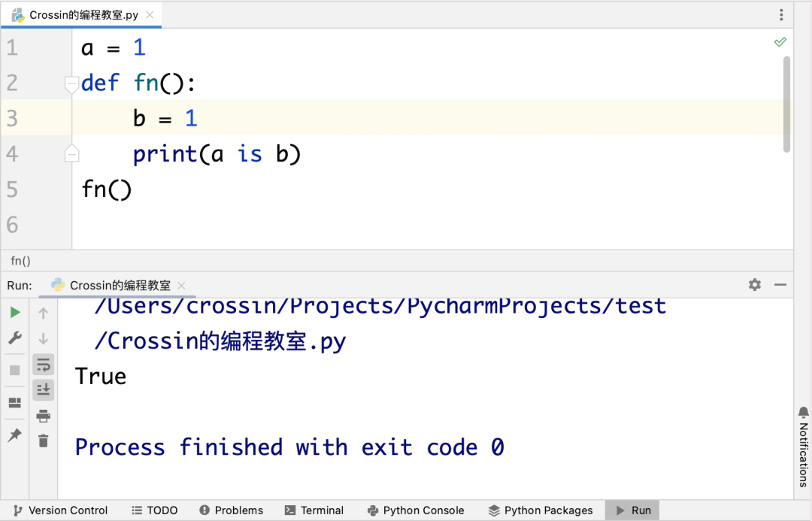Click the up stack trace arrow

(44, 313)
